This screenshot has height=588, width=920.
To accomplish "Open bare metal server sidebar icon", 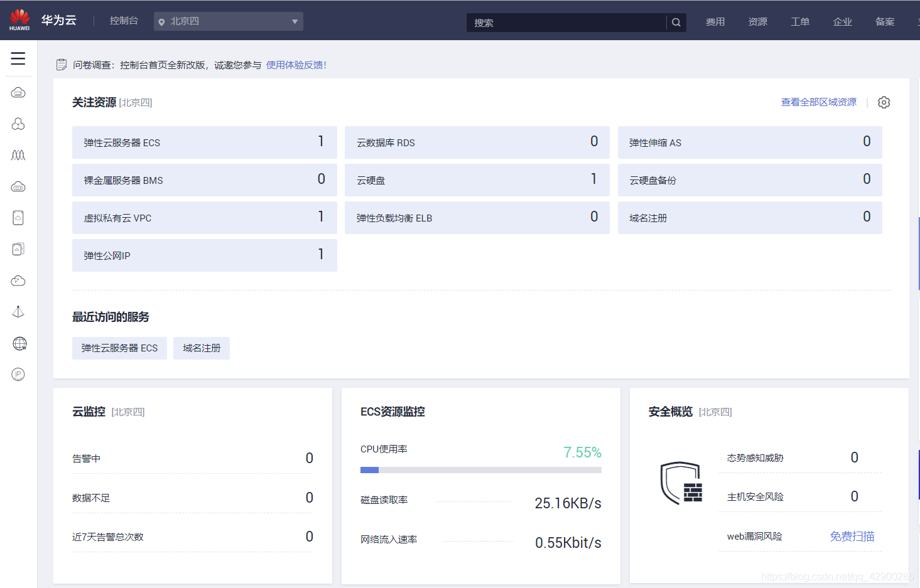I will click(18, 187).
